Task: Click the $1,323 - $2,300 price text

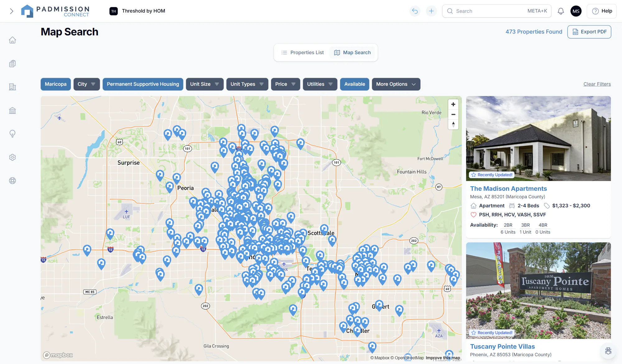Action: [x=571, y=206]
